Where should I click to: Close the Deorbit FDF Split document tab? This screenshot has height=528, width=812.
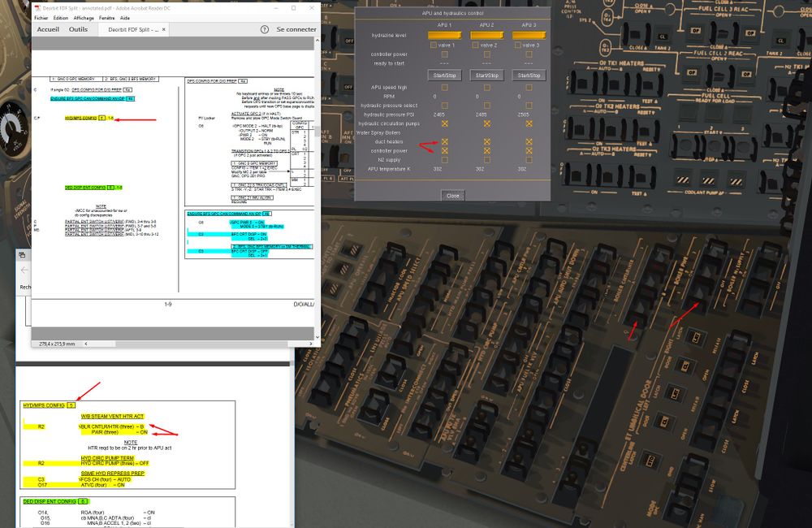(x=164, y=29)
